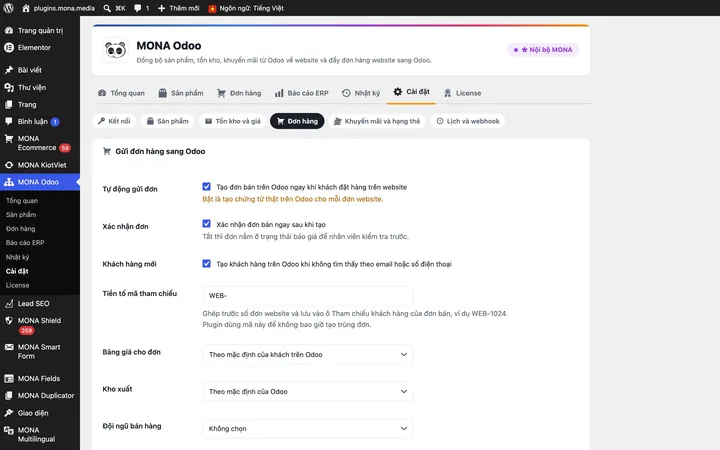Click the search magnifier icon in admin bar
This screenshot has width=720, height=450.
click(x=107, y=8)
